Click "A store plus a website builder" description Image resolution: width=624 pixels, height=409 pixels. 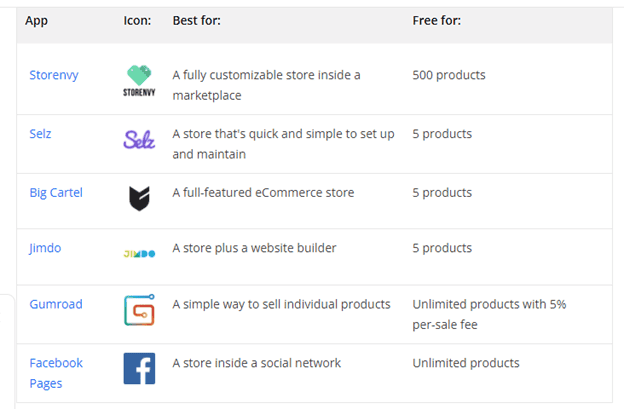[x=254, y=248]
